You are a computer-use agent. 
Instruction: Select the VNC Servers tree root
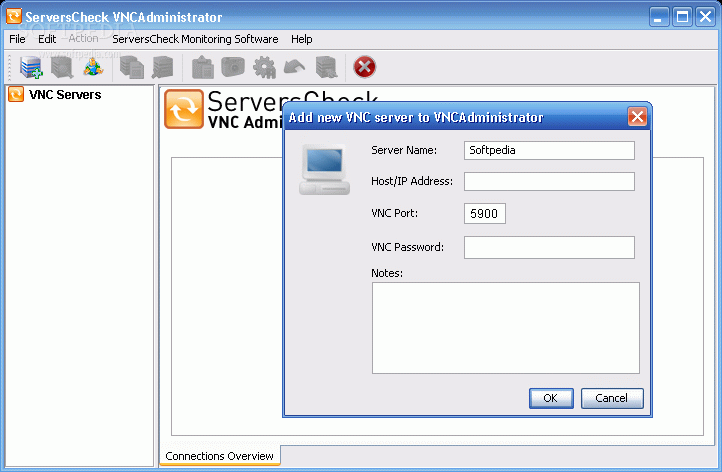pos(65,95)
